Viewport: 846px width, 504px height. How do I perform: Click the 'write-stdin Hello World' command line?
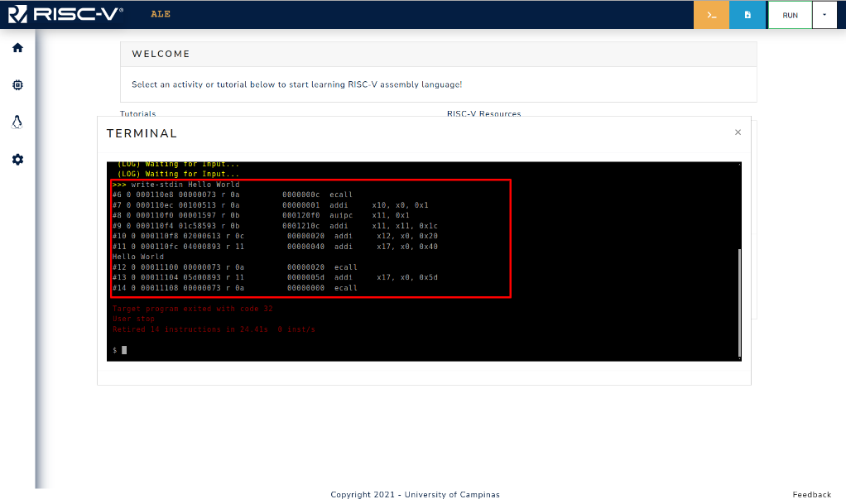point(175,185)
